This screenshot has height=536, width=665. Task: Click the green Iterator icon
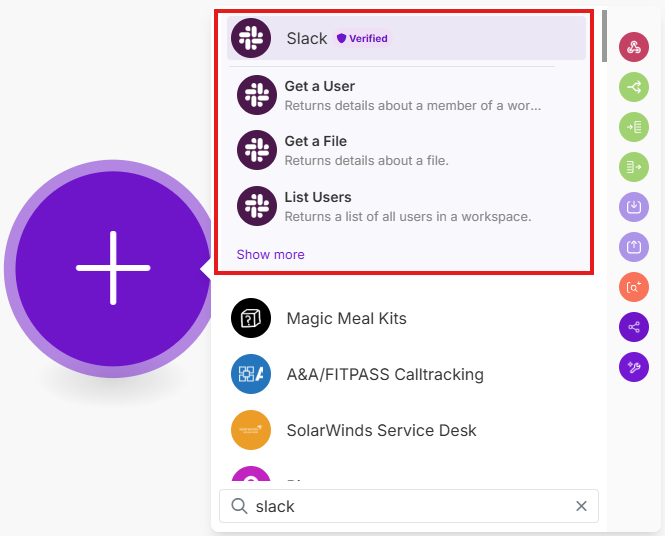pos(634,167)
